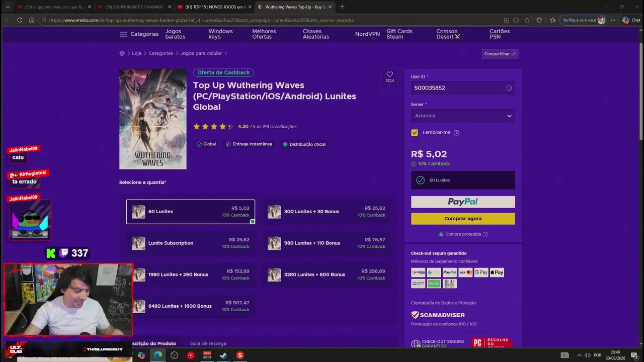This screenshot has width=644, height=362.
Task: Click the Google Pay payment badge
Action: (x=481, y=273)
